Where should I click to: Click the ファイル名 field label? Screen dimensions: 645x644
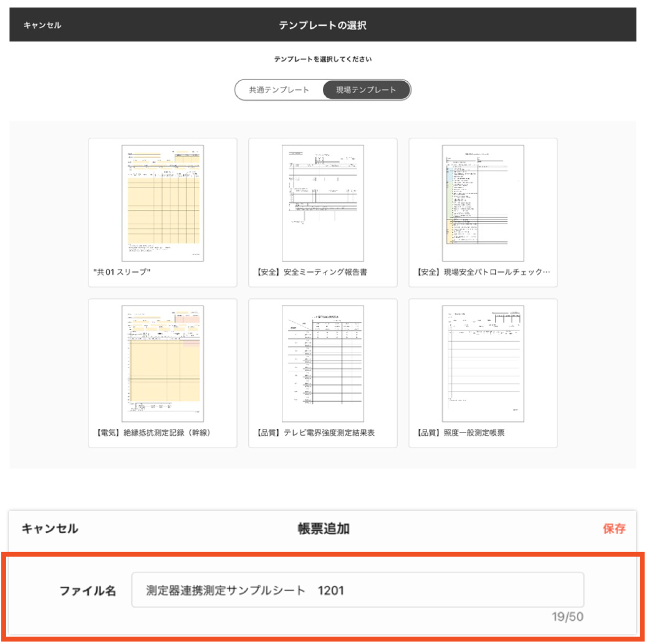tap(87, 591)
